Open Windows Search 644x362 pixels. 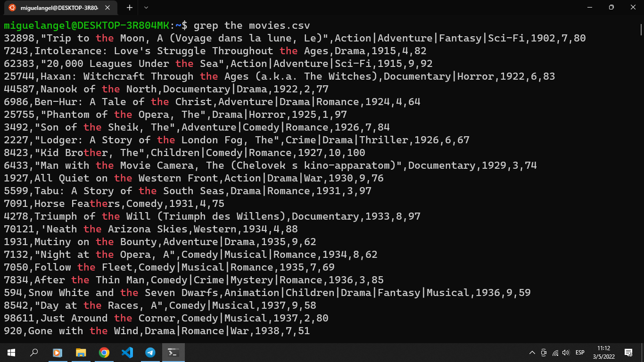click(33, 352)
